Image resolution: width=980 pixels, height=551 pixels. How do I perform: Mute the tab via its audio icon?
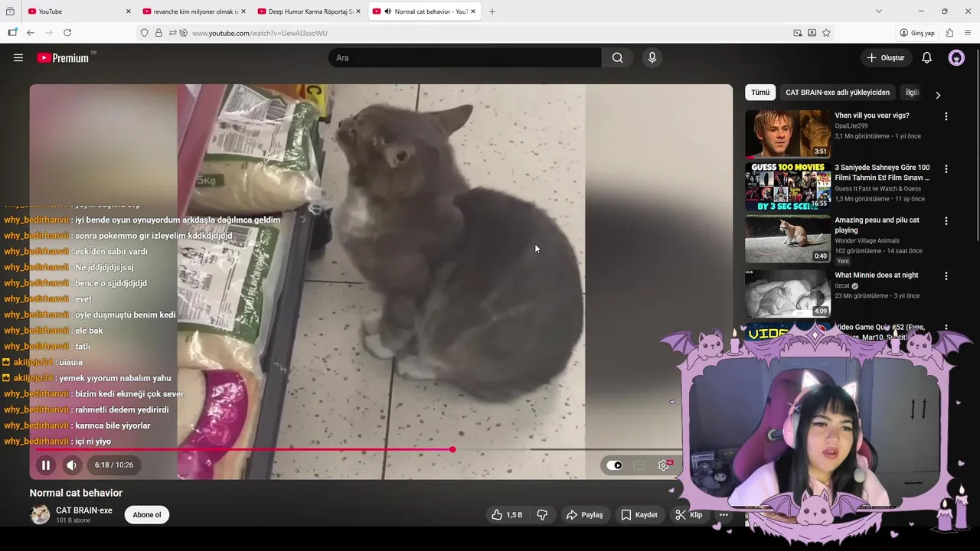(387, 11)
